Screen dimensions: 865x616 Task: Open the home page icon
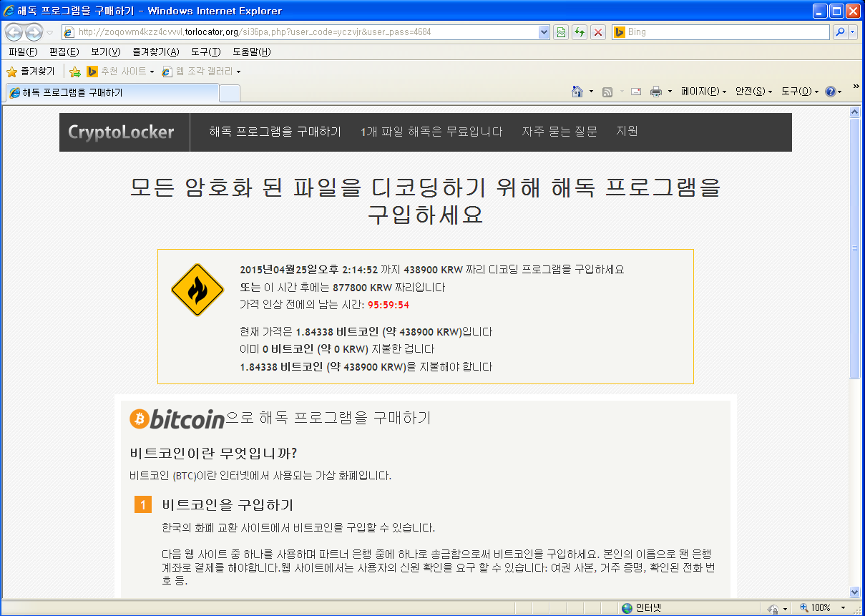pos(577,92)
